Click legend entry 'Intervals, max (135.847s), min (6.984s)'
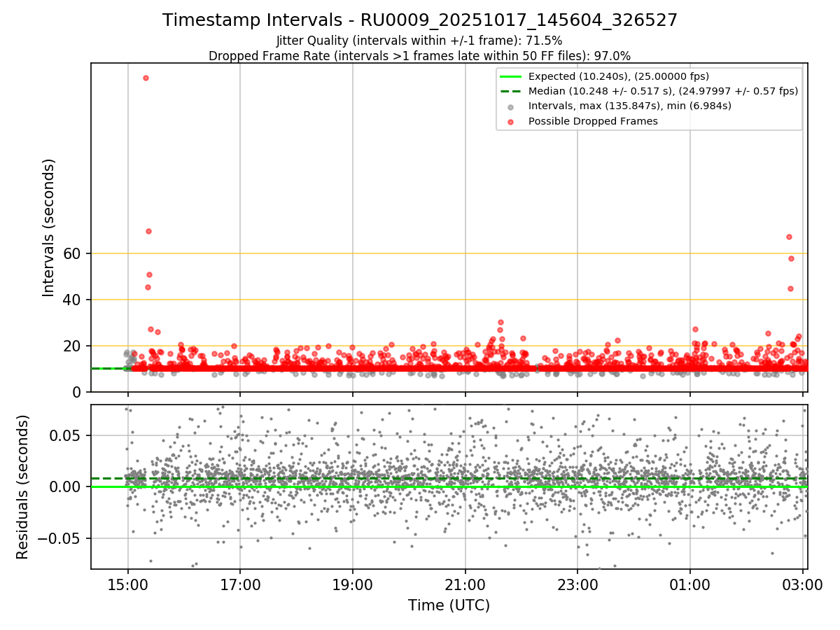840x630 pixels. point(629,106)
